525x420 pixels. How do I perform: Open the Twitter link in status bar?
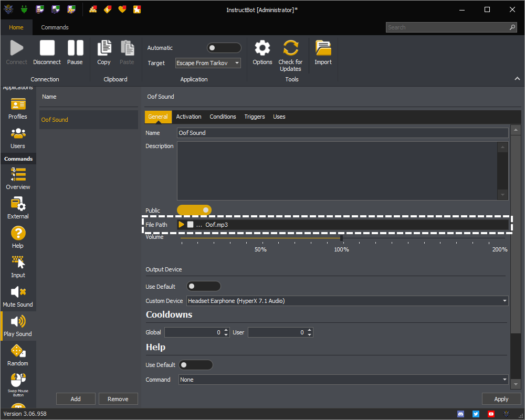[476, 414]
